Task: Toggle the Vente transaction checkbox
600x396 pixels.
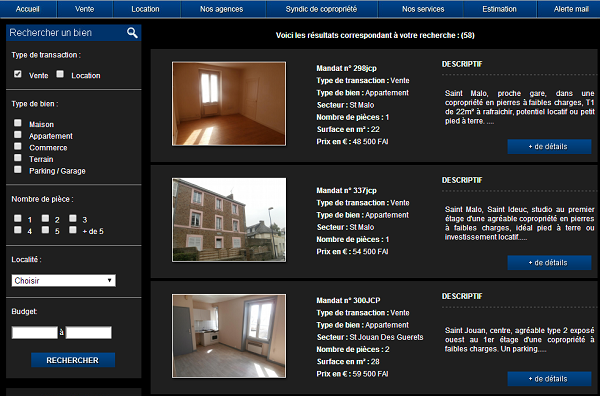Action: pyautogui.click(x=18, y=74)
